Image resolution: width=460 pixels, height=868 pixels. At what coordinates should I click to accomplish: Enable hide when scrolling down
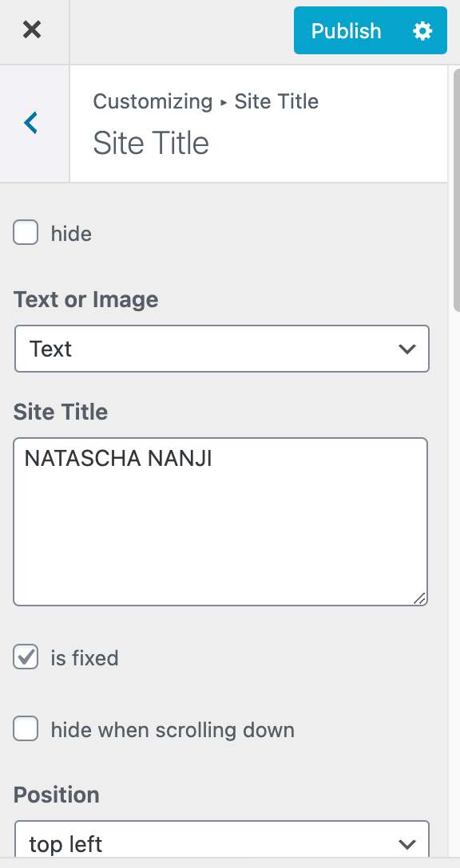tap(26, 730)
